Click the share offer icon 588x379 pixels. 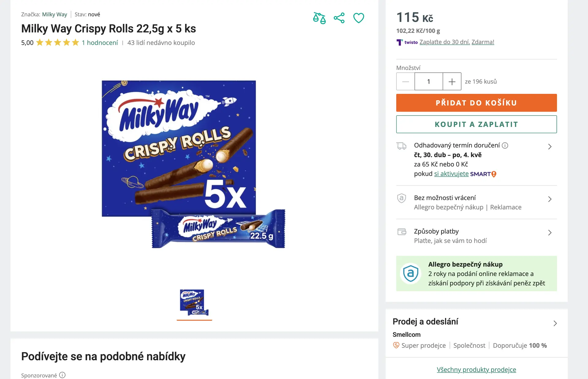[x=339, y=18]
